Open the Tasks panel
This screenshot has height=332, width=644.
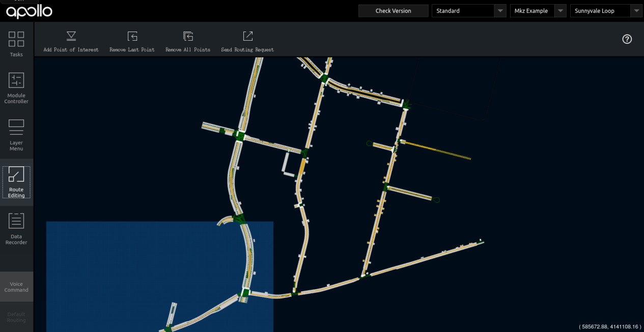16,44
